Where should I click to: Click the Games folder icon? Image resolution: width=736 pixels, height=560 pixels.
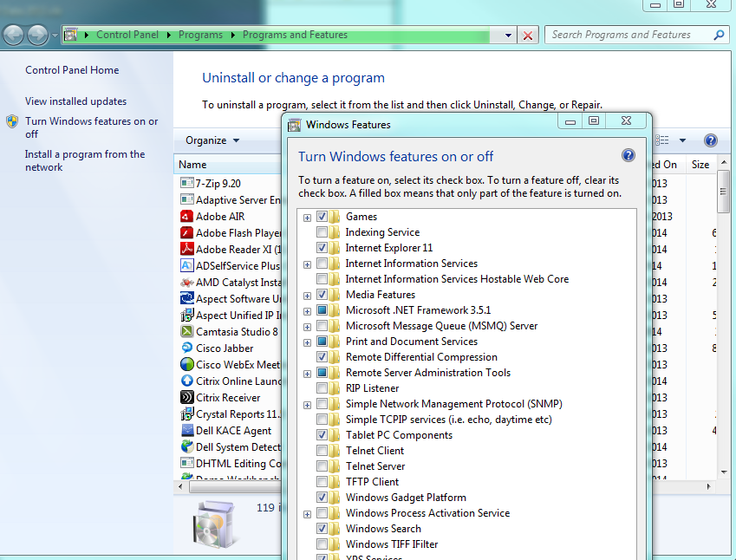point(335,217)
